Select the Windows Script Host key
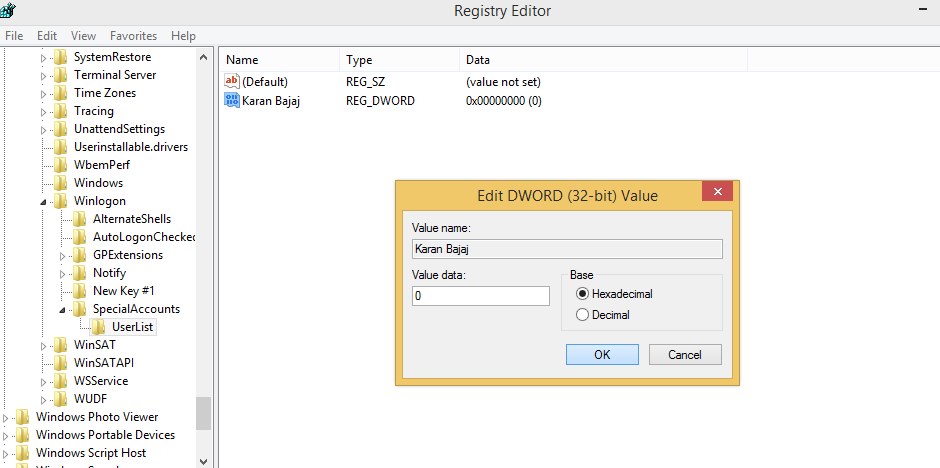The image size is (940, 468). [x=91, y=453]
